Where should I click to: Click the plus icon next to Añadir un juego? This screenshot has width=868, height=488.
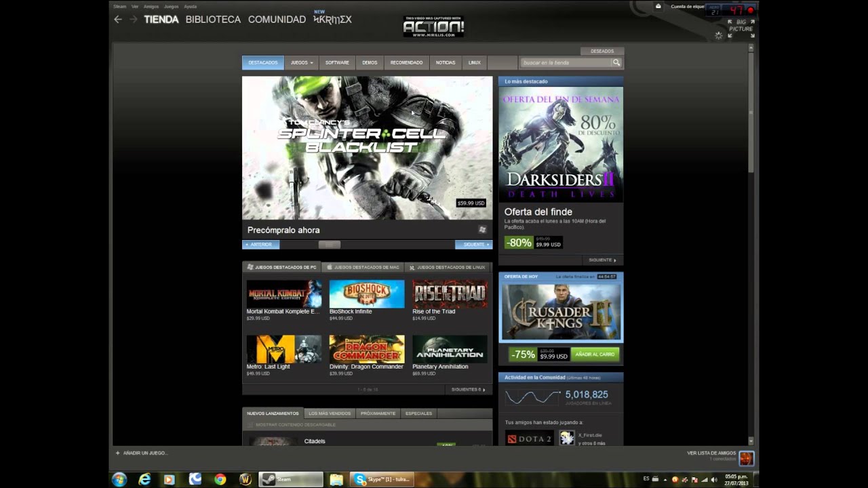pyautogui.click(x=117, y=453)
